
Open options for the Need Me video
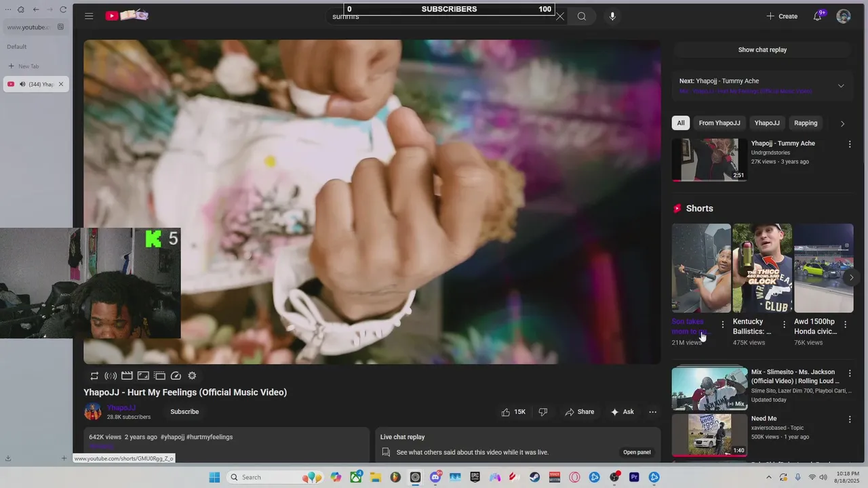[850, 420]
